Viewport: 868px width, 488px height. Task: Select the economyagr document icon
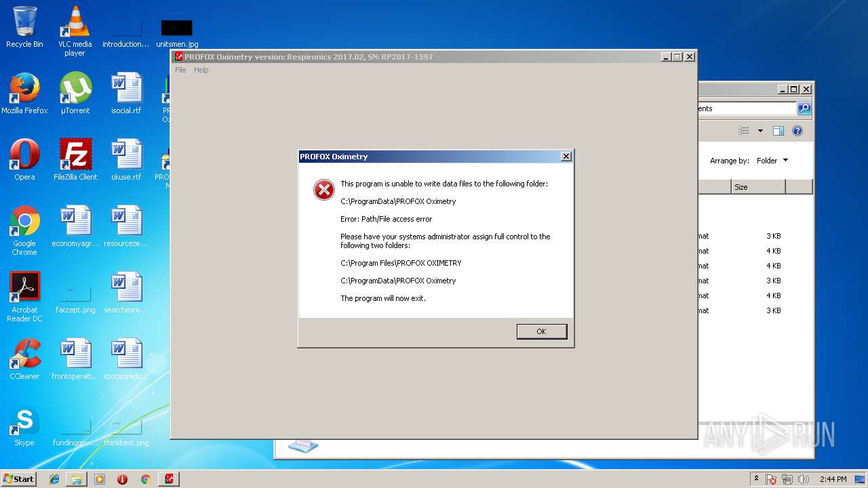[x=75, y=226]
